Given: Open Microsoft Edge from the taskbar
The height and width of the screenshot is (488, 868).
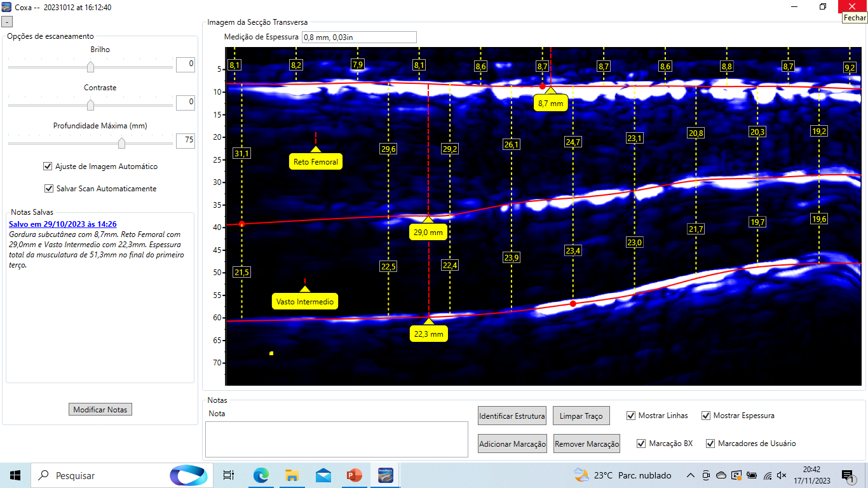Looking at the screenshot, I should pos(261,475).
